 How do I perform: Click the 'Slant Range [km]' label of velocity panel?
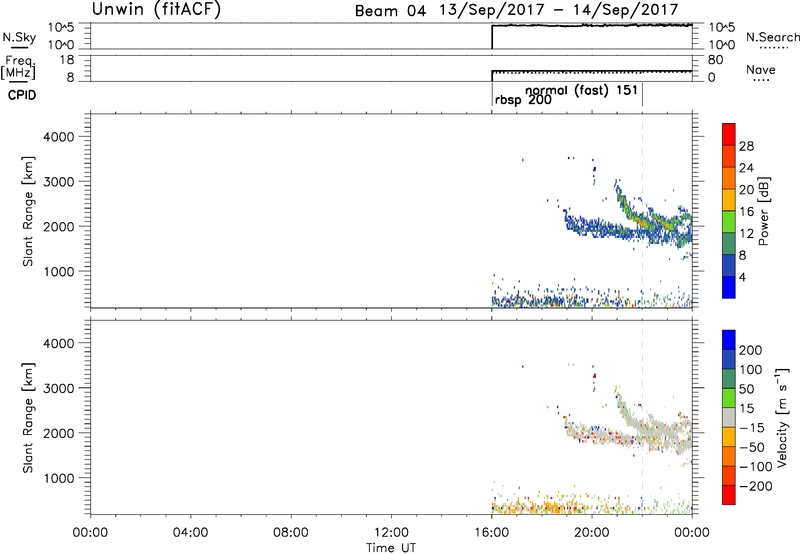(x=28, y=418)
